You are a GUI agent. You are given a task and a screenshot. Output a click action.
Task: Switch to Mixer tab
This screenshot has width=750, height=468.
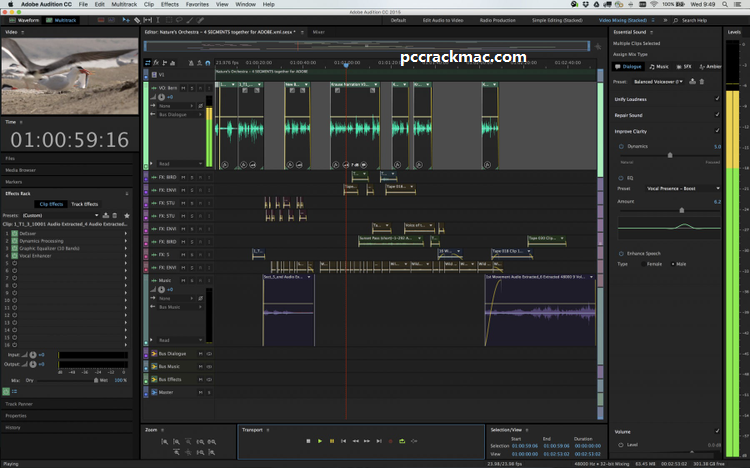(x=319, y=32)
